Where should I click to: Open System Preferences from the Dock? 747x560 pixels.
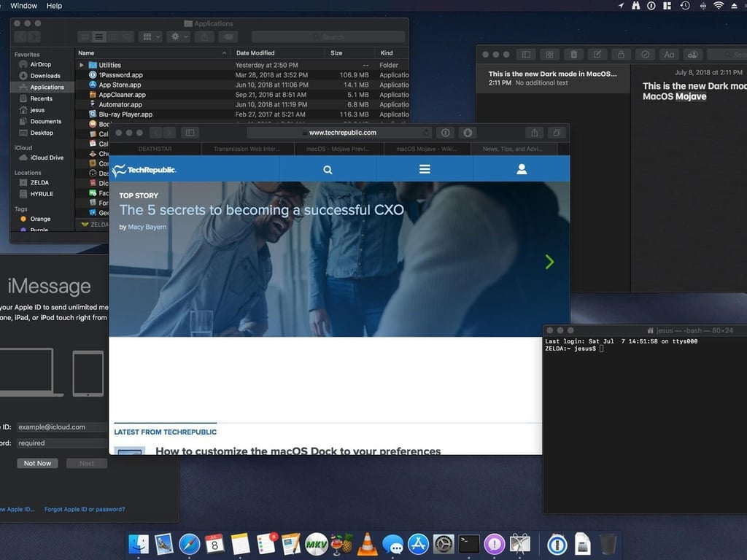[x=444, y=544]
